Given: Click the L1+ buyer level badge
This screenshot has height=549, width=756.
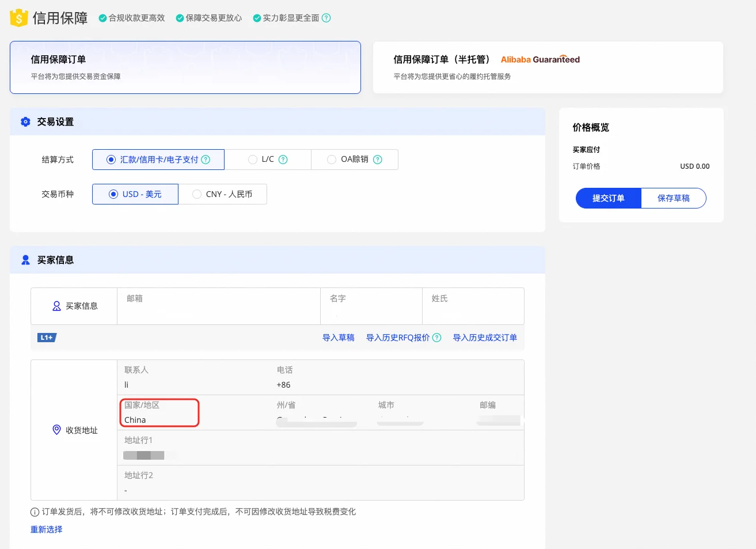Looking at the screenshot, I should (x=47, y=338).
